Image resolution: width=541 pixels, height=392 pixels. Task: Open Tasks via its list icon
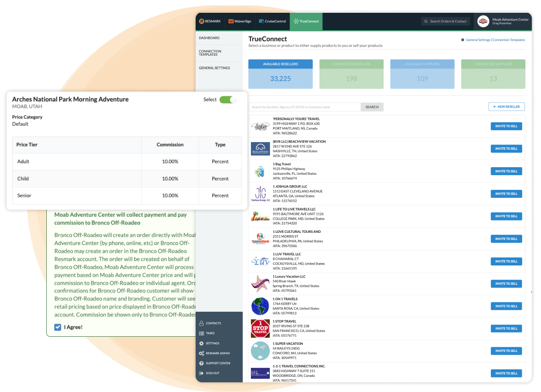pos(201,333)
